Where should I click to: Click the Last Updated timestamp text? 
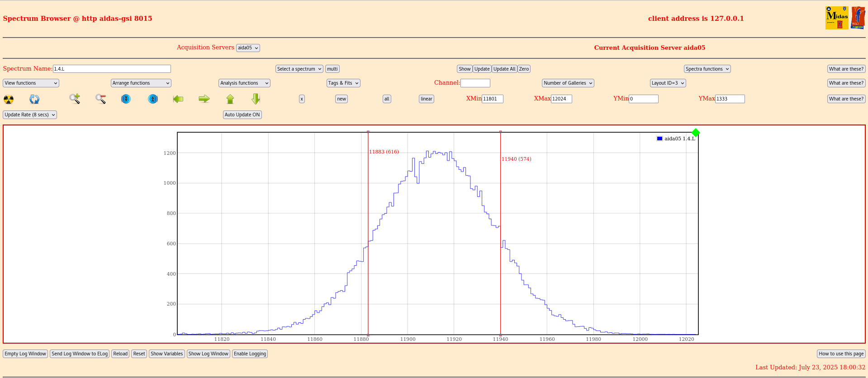[x=810, y=367]
